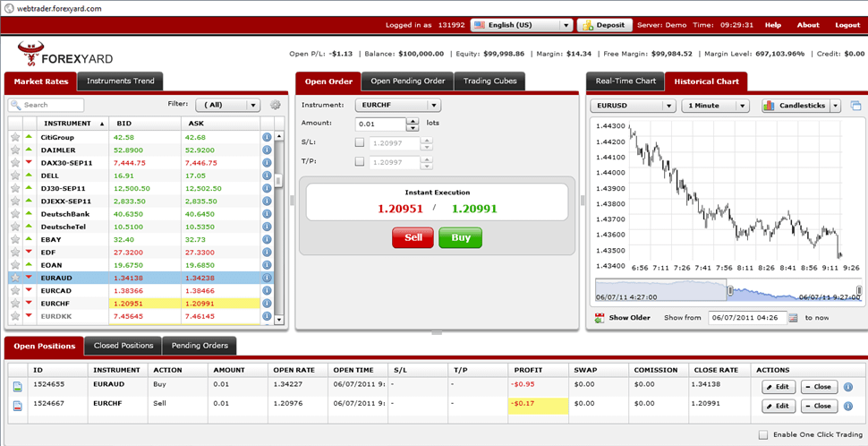The height and width of the screenshot is (446, 868).
Task: Enable the S/L checkbox
Action: click(x=360, y=143)
